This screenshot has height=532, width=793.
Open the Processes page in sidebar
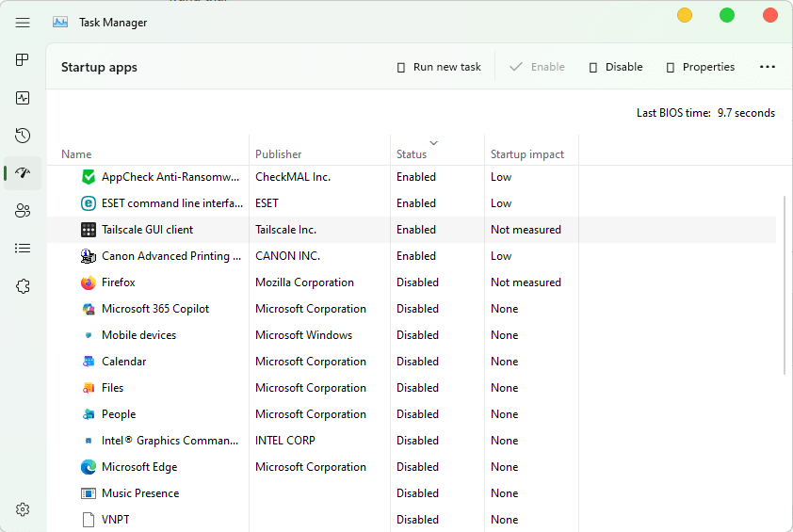click(23, 60)
